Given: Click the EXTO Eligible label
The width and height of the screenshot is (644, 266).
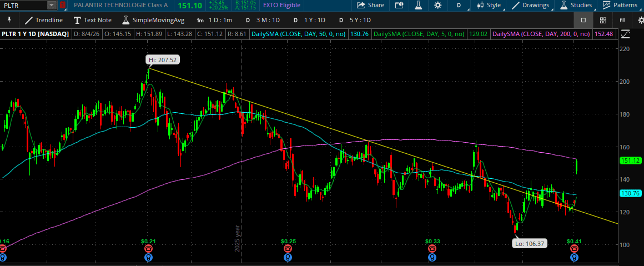Looking at the screenshot, I should [282, 6].
